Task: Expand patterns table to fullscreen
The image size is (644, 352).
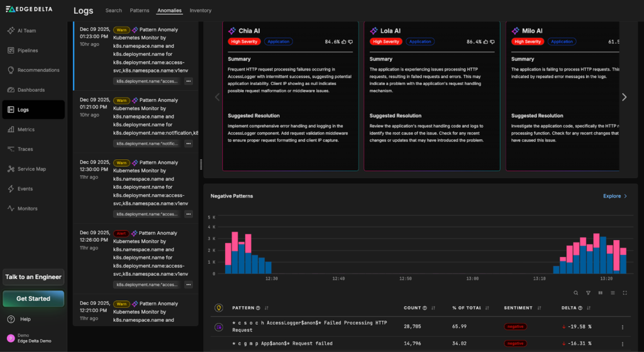Action: 625,293
